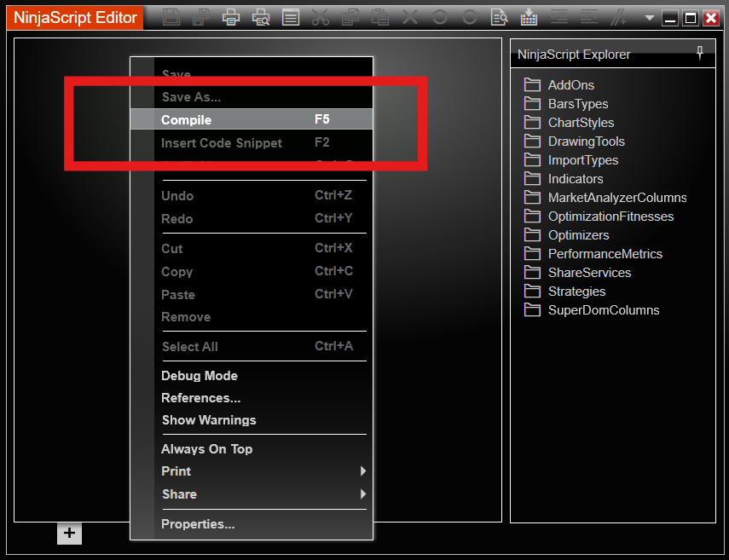
Task: Open the MarketAnalyzerColumns folder
Action: click(605, 198)
